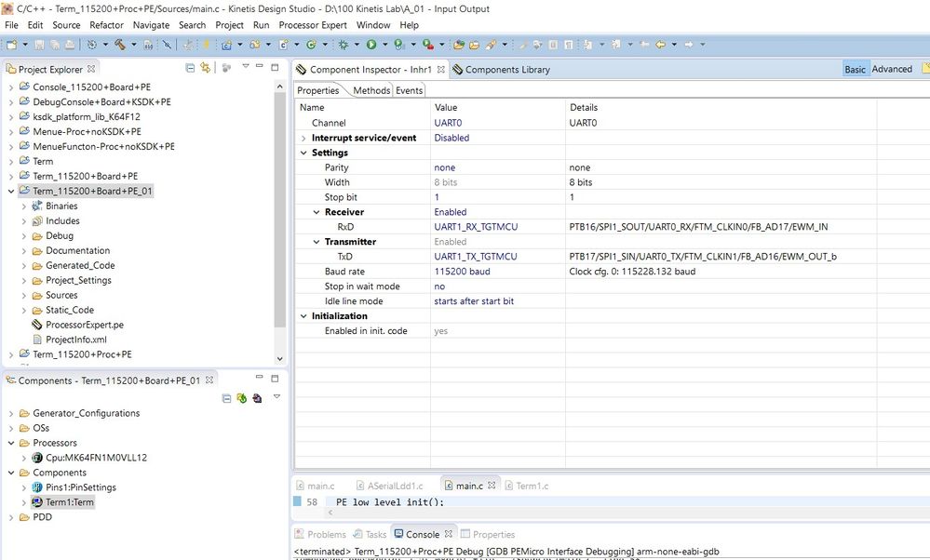Viewport: 930px width, 560px height.
Task: Collapse the Settings property group
Action: pos(303,153)
